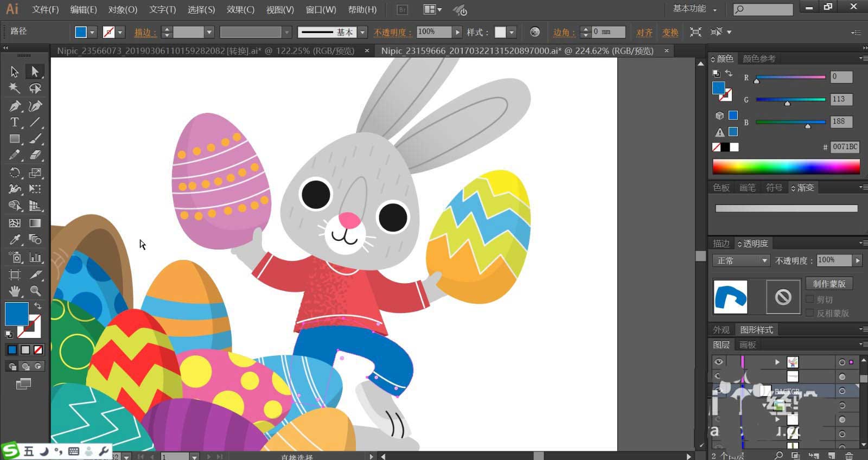Select the Pen tool
The height and width of the screenshot is (460, 868).
tap(15, 106)
